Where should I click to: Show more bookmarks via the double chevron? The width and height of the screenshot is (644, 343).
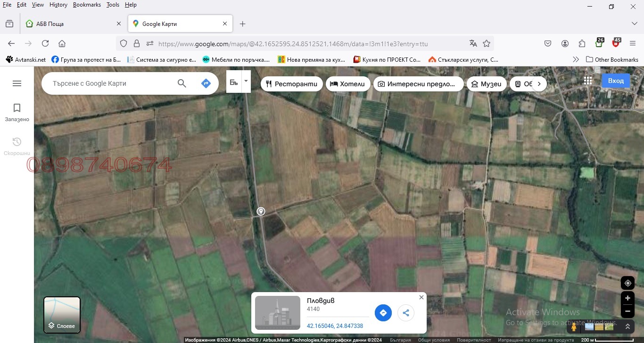pos(576,59)
